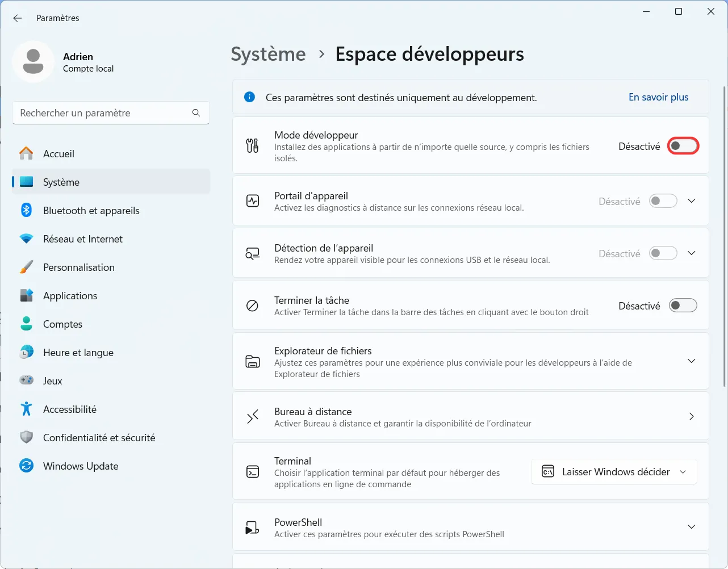Open Windows Update page
The width and height of the screenshot is (728, 569).
tap(111, 466)
